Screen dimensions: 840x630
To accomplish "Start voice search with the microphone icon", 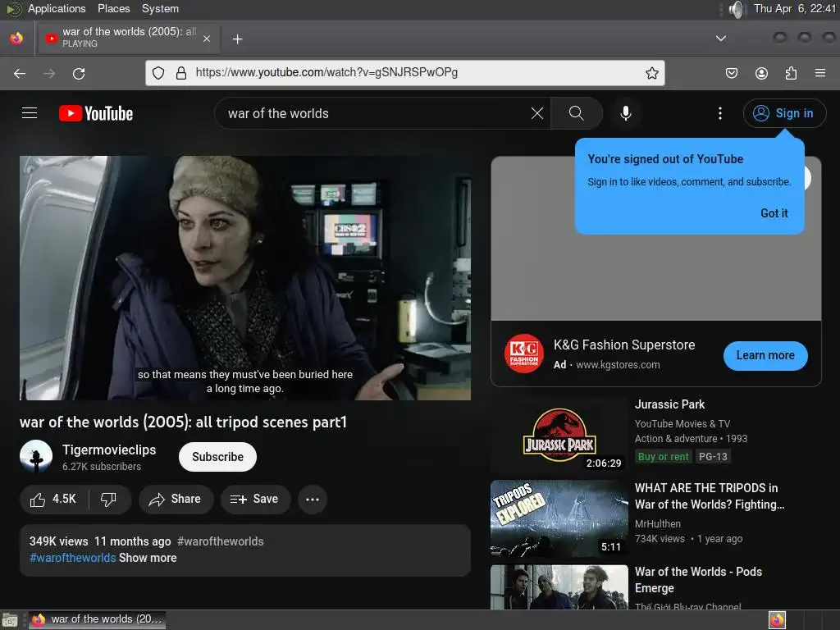I will tap(625, 113).
